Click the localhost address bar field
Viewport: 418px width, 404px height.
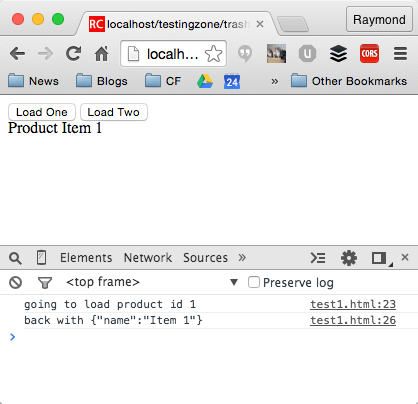pyautogui.click(x=173, y=54)
